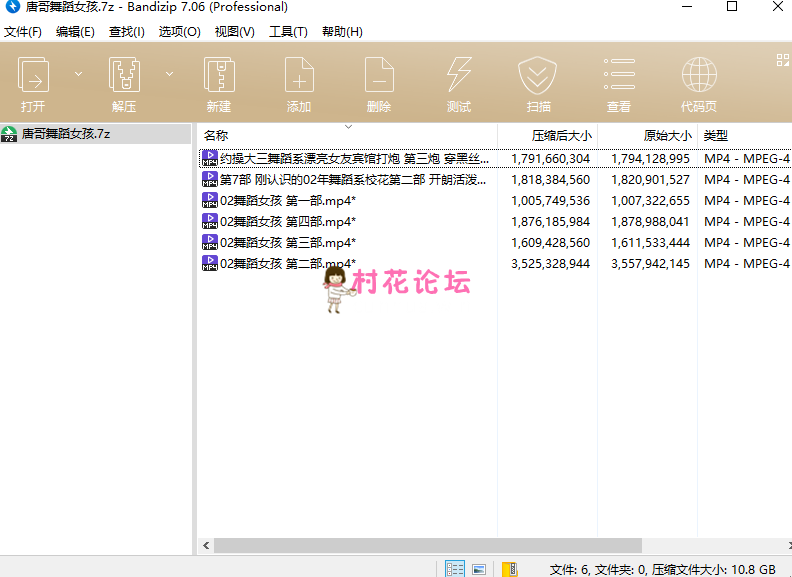Run the Test (测试) lightning icon
Viewport: 792px width, 577px height.
459,75
